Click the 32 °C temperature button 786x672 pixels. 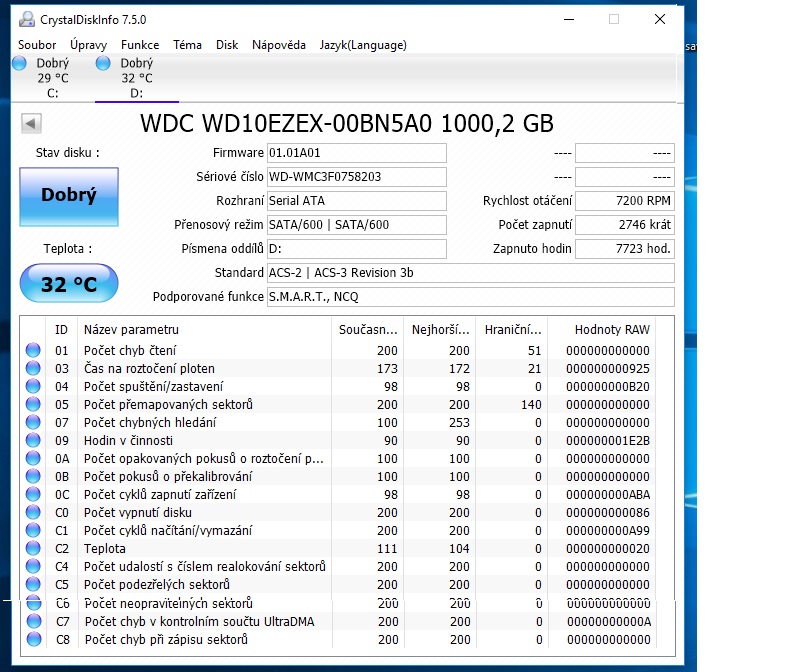(69, 285)
